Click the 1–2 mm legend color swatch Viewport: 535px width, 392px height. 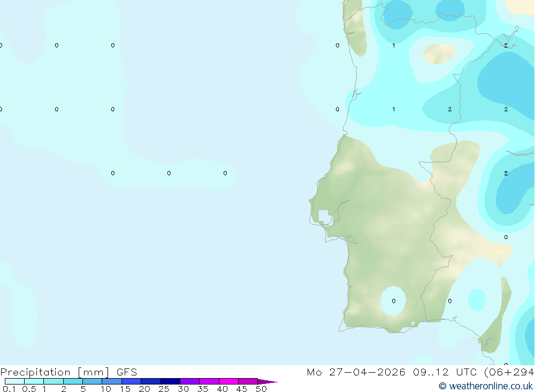point(53,381)
